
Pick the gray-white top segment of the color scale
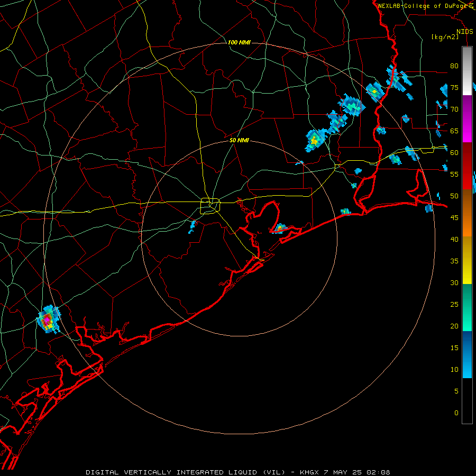(x=467, y=71)
